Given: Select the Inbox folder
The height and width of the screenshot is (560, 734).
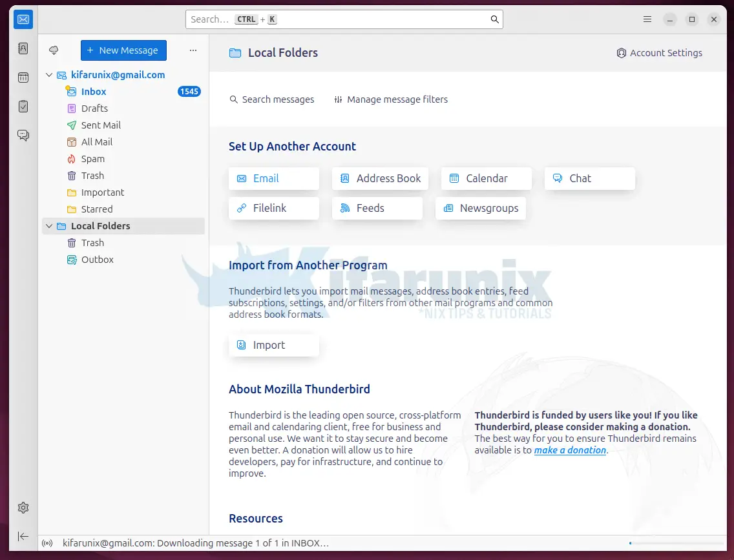Looking at the screenshot, I should (94, 92).
